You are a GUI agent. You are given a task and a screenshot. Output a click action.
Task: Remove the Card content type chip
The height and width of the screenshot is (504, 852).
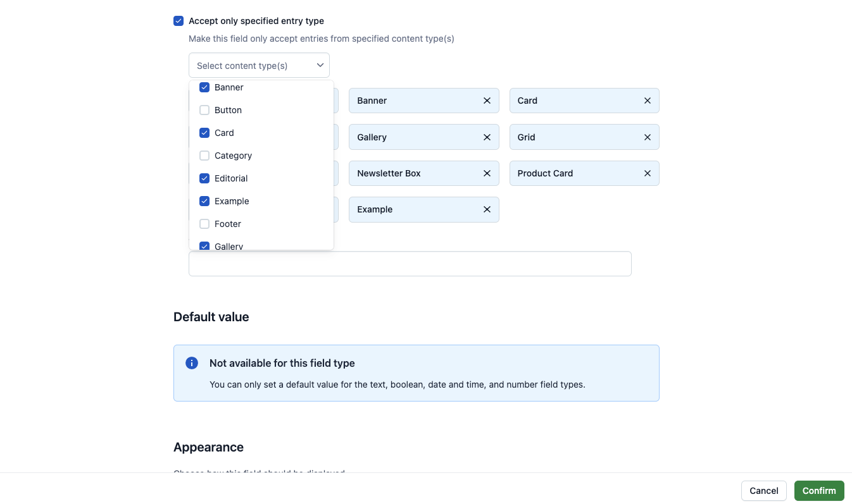[x=647, y=101]
